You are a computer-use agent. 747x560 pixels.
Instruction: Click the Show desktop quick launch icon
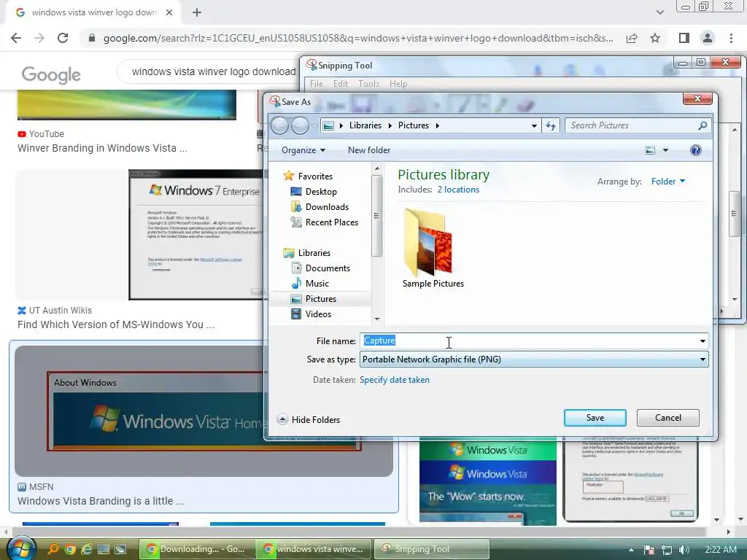pyautogui.click(x=104, y=549)
